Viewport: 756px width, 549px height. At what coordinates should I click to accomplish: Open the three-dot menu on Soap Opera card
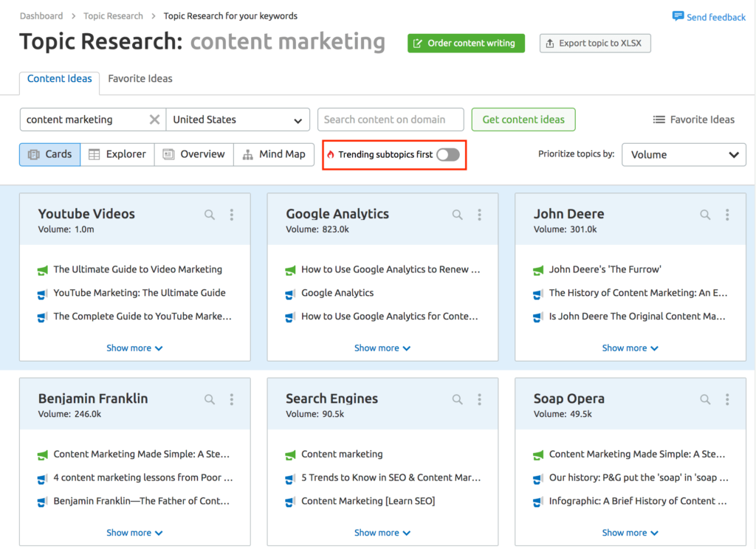click(727, 400)
